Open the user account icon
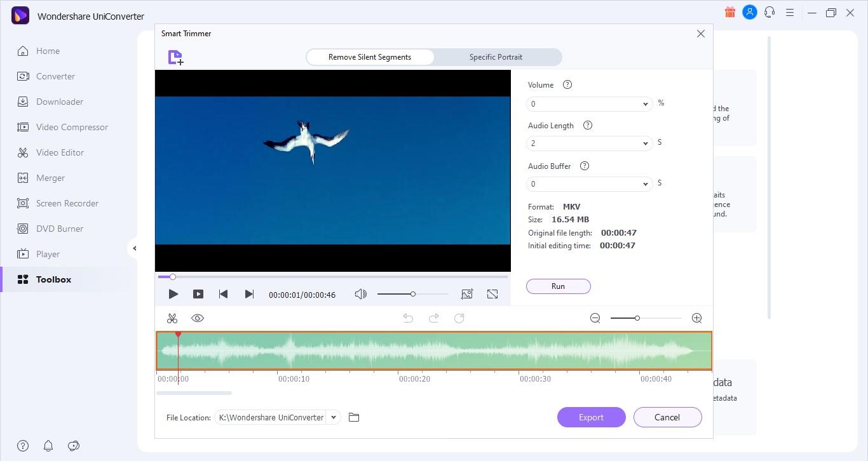Screen dimensions: 868x461 750,12
